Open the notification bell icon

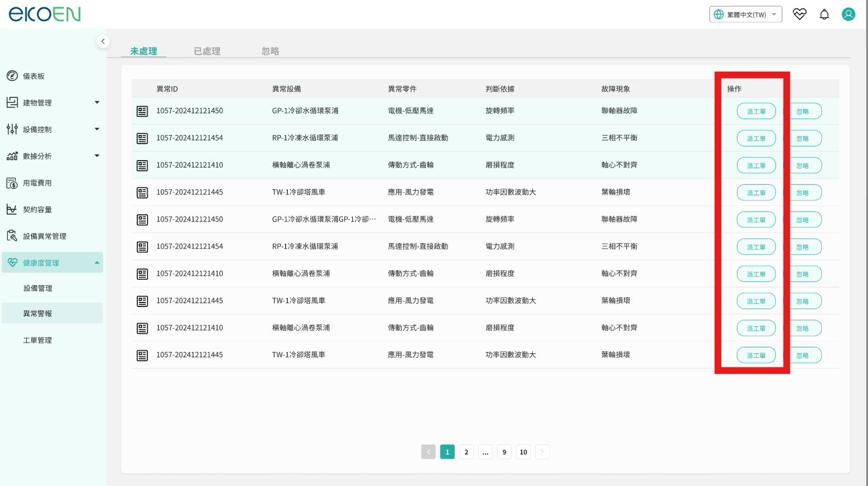click(824, 14)
